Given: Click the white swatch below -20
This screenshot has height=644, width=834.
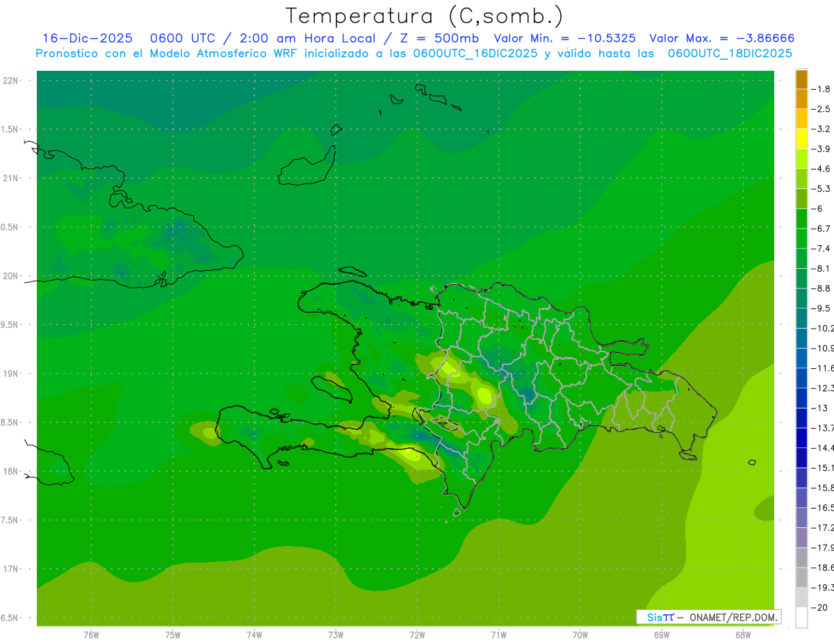Looking at the screenshot, I should tap(801, 617).
